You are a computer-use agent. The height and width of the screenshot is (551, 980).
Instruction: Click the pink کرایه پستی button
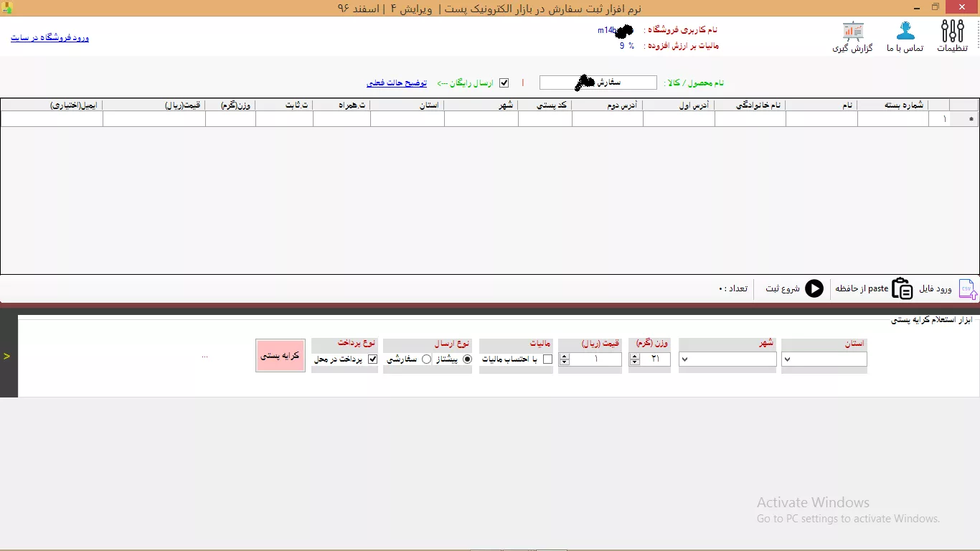point(280,355)
